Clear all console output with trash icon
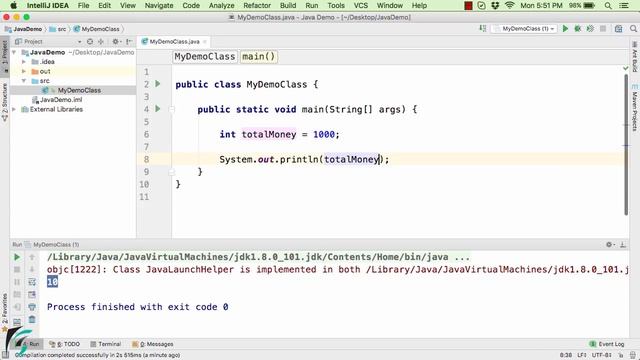Screen dimensions: 640x360 point(32,320)
